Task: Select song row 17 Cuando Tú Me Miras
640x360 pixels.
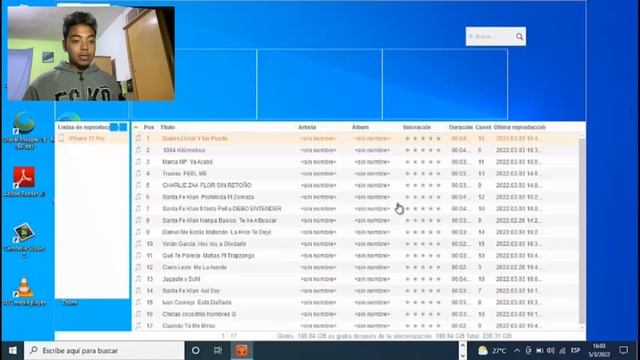Action: [x=356, y=326]
